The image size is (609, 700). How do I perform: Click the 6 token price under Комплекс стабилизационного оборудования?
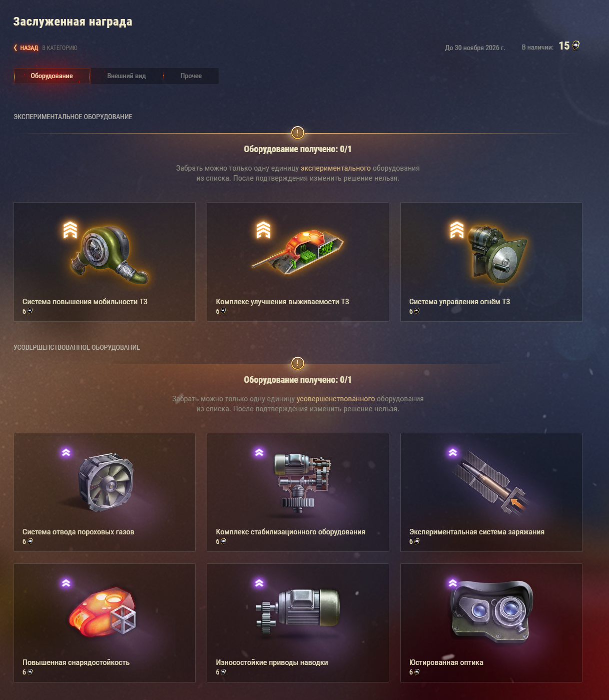click(x=221, y=541)
